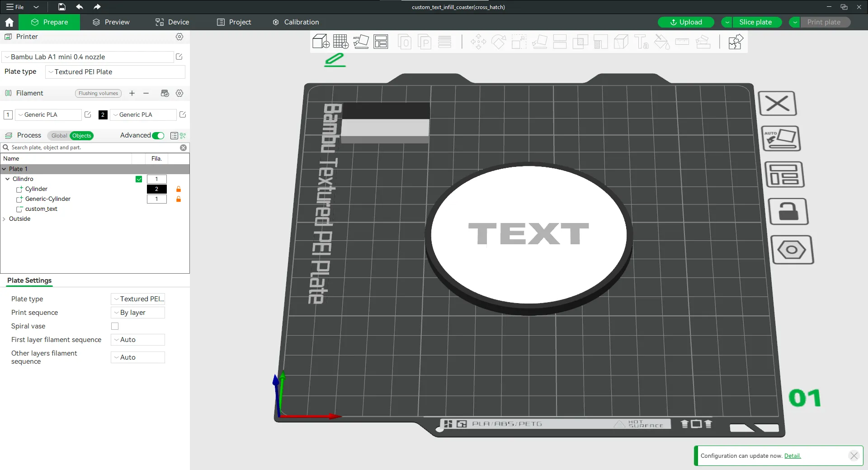Open printer settings gear icon

179,37
